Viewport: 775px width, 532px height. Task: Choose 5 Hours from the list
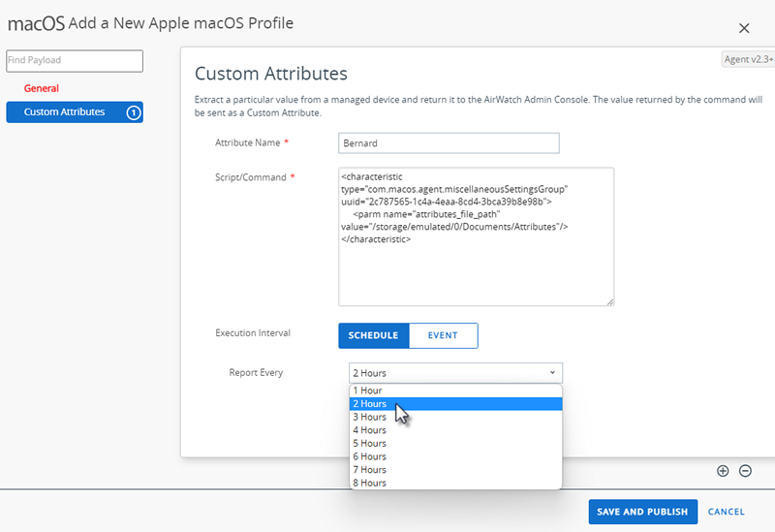point(455,444)
